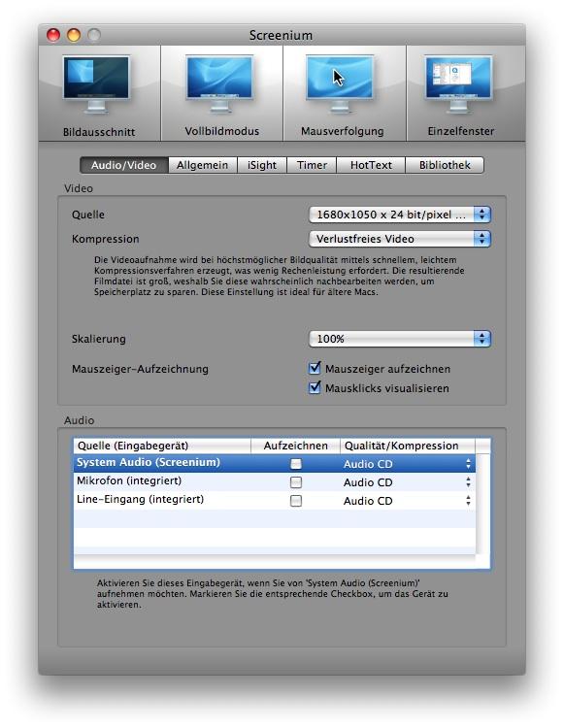
Task: Open quality popup for Line-Eingang (integriert) row
Action: [x=408, y=501]
